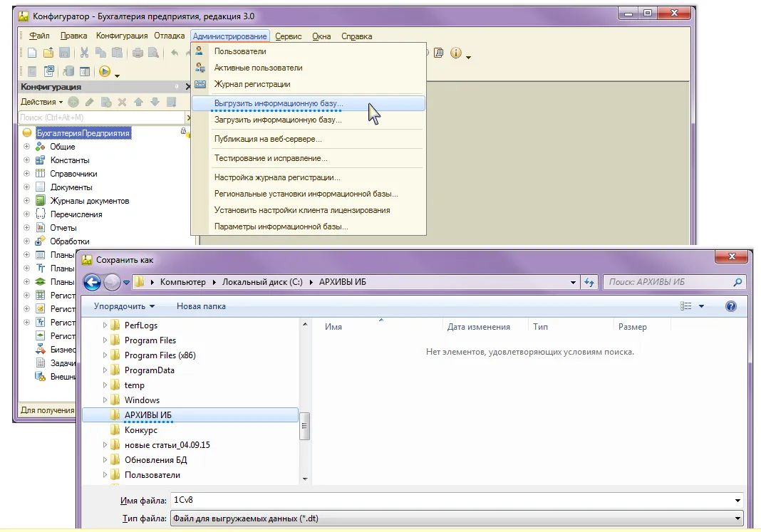This screenshot has height=532, width=761.
Task: Open the view options dropdown arrow
Action: (x=701, y=306)
